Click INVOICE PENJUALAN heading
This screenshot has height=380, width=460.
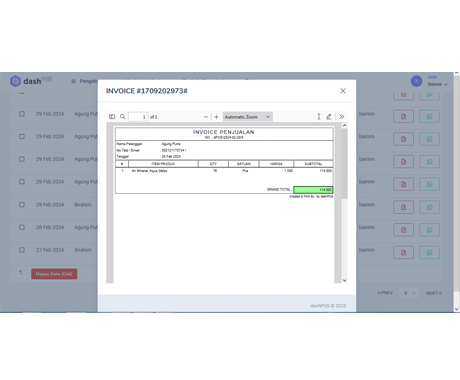[x=224, y=132]
